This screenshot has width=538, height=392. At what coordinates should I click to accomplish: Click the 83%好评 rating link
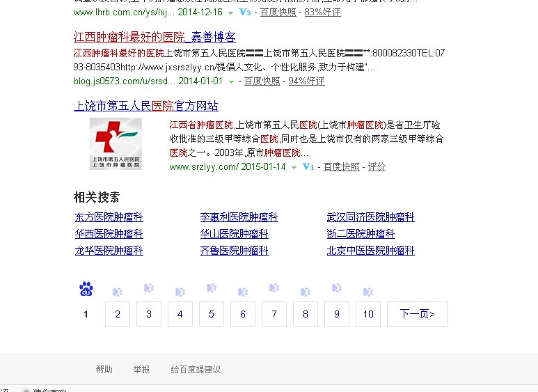322,13
